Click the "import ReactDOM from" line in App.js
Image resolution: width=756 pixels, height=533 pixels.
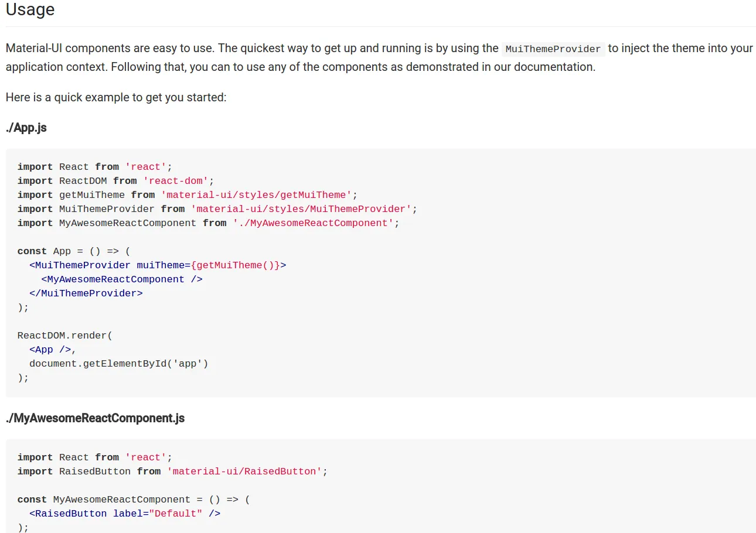pyautogui.click(x=116, y=181)
